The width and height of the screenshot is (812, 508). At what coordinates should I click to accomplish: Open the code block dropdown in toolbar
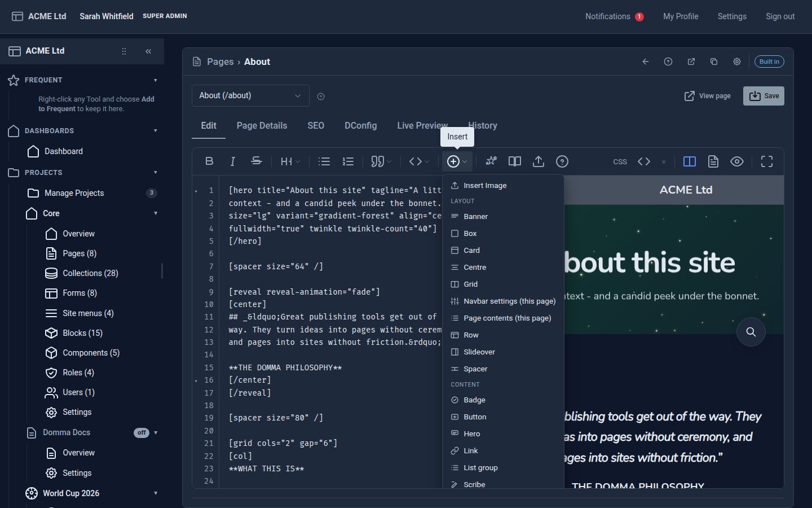tap(419, 161)
